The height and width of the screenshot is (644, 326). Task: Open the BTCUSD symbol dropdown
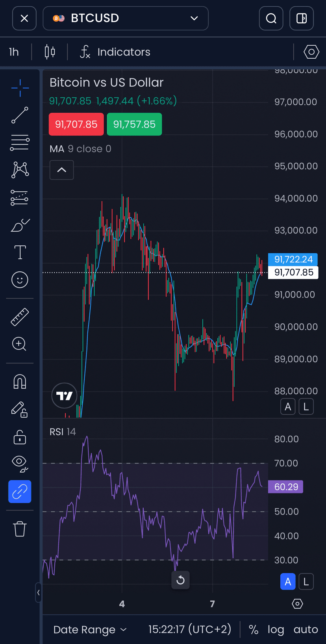point(126,18)
